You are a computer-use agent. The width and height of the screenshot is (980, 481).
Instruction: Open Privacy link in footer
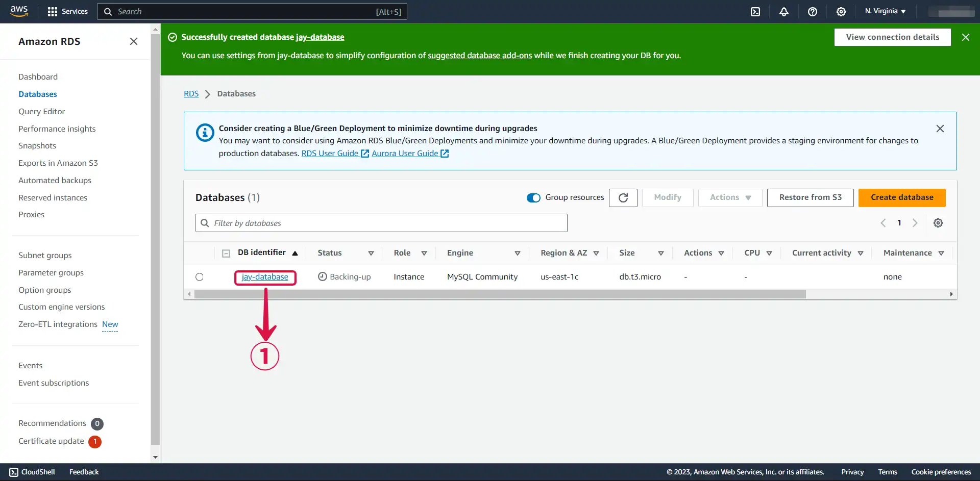point(852,472)
